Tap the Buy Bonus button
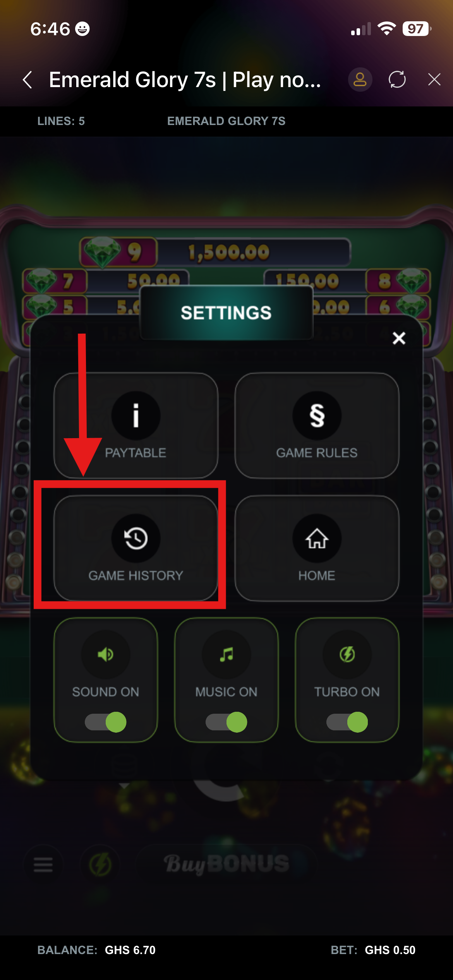Screen dimensions: 453x980 tap(226, 864)
